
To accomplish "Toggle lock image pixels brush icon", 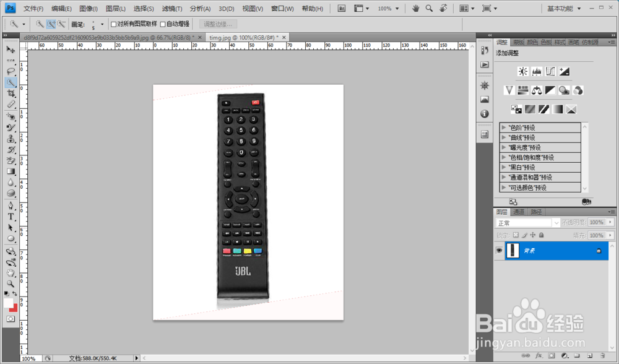I will 524,235.
